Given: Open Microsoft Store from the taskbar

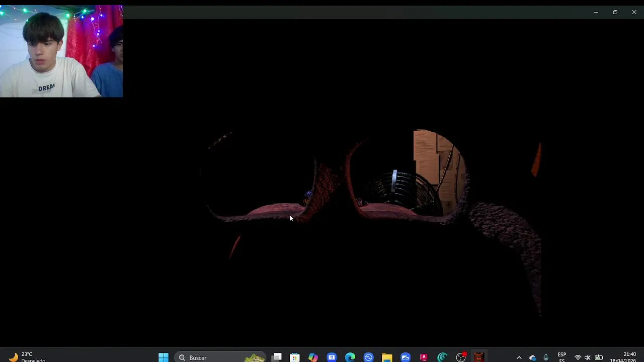Looking at the screenshot, I should click(295, 357).
